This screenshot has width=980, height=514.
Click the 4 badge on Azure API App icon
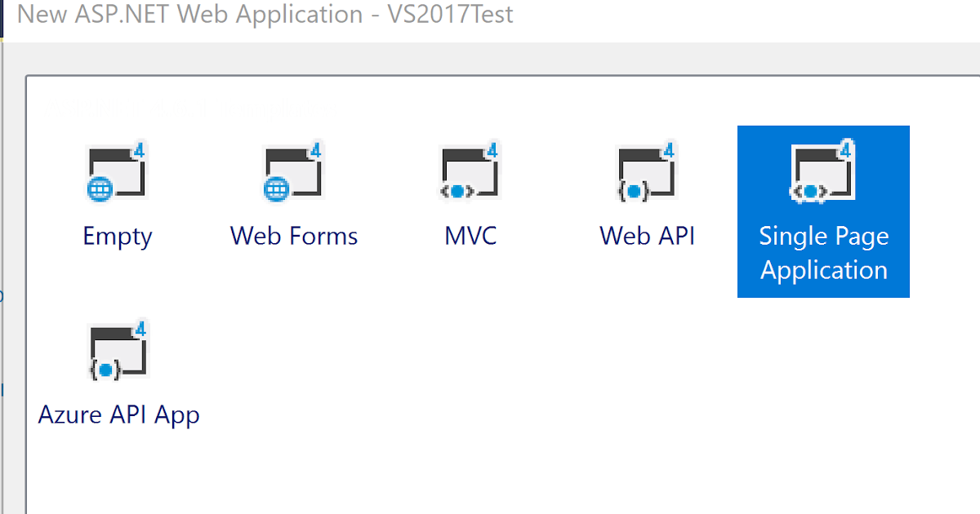pyautogui.click(x=140, y=330)
